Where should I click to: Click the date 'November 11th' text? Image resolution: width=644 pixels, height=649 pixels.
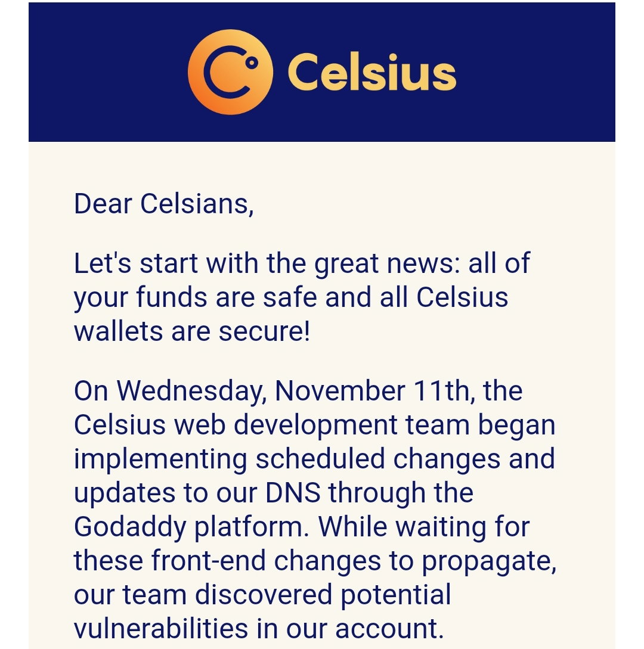[374, 391]
